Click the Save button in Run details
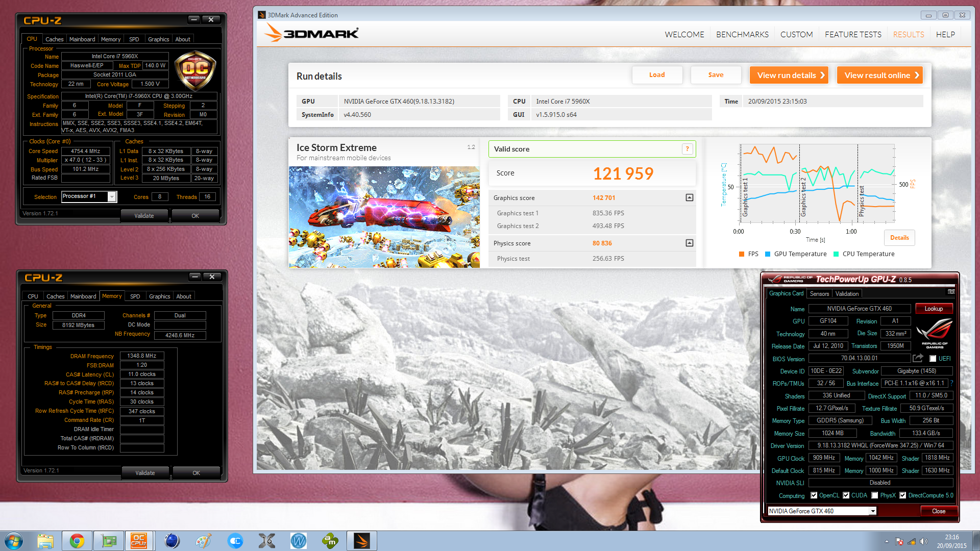 pos(716,75)
